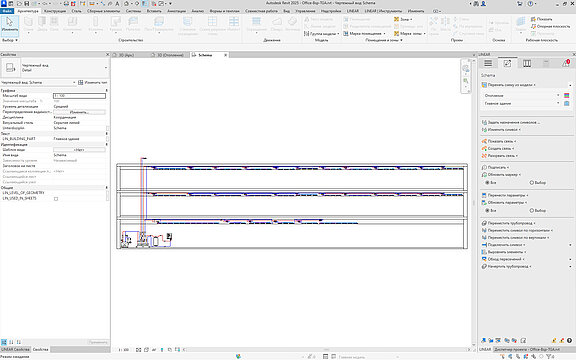Open the Главное здание dropdown in LINEAR panel

point(521,104)
